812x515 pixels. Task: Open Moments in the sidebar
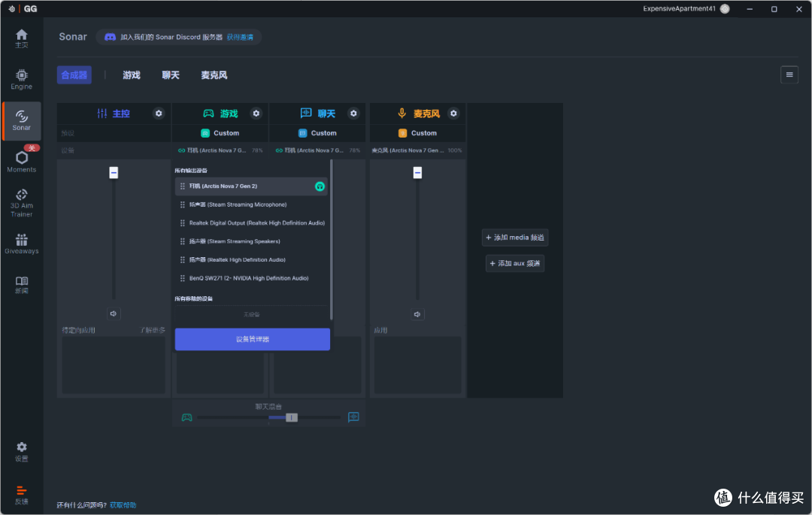21,162
